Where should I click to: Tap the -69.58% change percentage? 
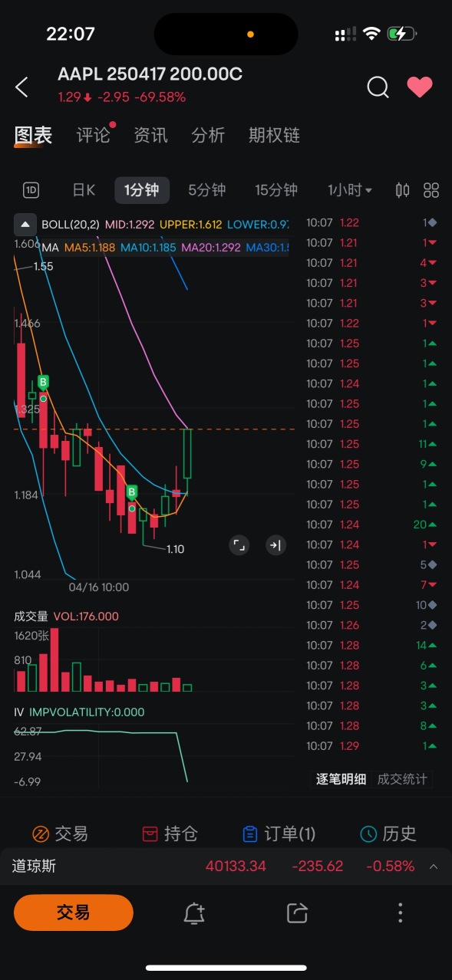(160, 97)
